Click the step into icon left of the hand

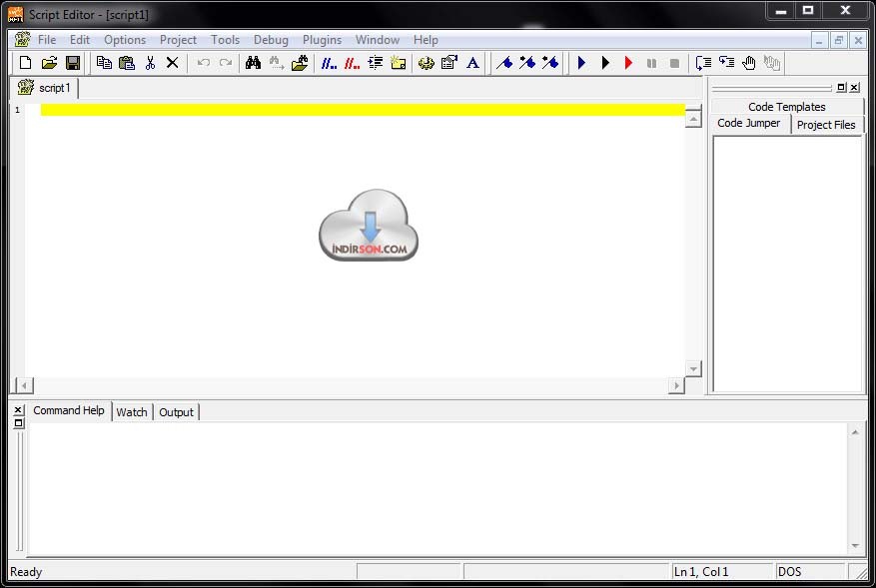[726, 63]
